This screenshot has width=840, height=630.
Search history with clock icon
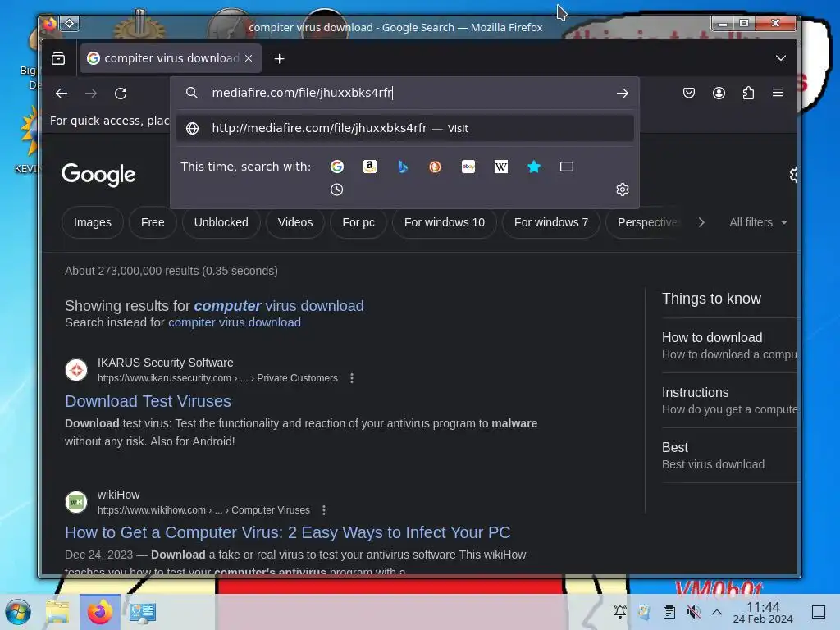(336, 189)
